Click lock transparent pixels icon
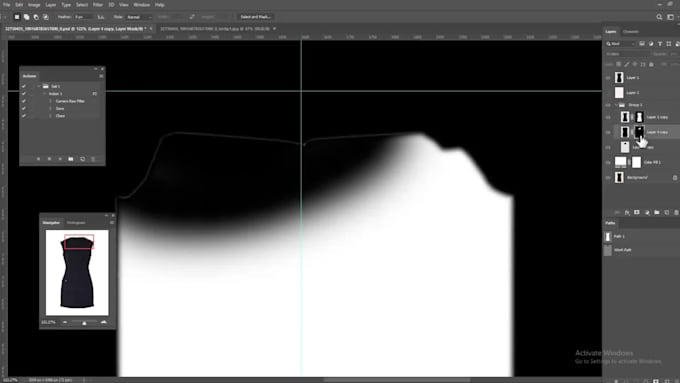 [618, 64]
